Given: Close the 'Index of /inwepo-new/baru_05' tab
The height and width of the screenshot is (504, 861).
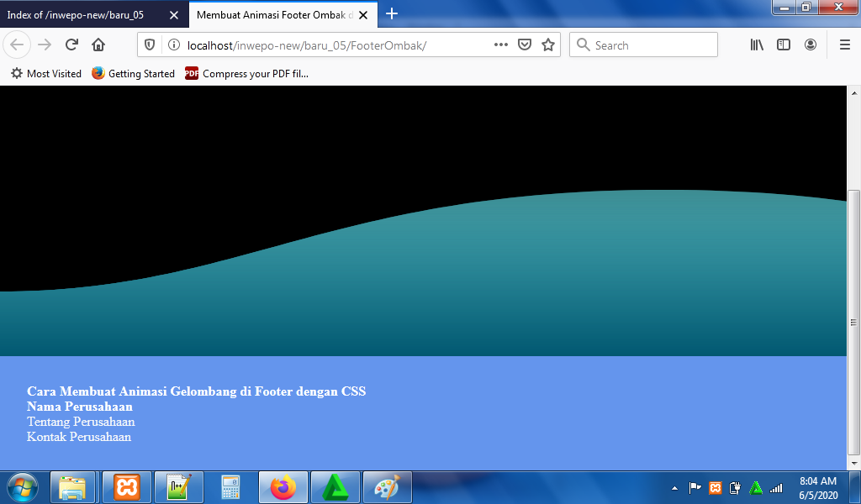Looking at the screenshot, I should tap(174, 15).
